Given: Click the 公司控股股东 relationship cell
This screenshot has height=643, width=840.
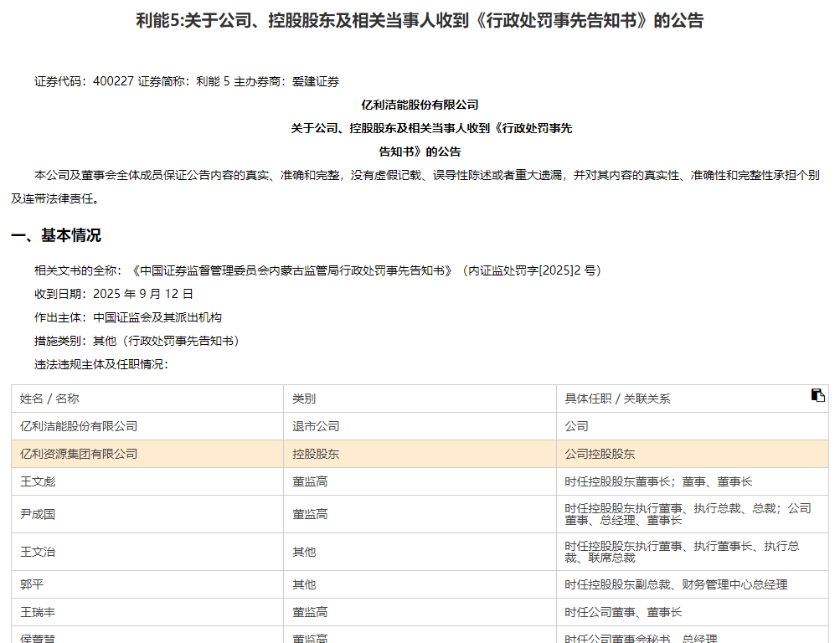Looking at the screenshot, I should click(x=600, y=454).
